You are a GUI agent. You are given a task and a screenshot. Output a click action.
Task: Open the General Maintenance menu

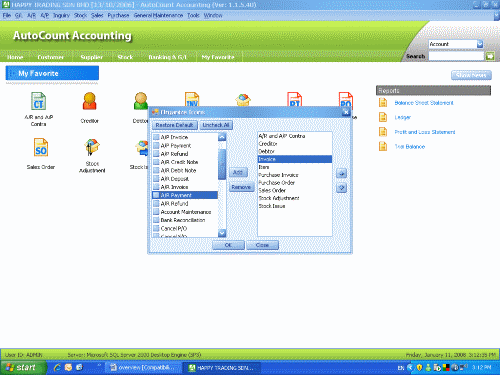(x=158, y=15)
